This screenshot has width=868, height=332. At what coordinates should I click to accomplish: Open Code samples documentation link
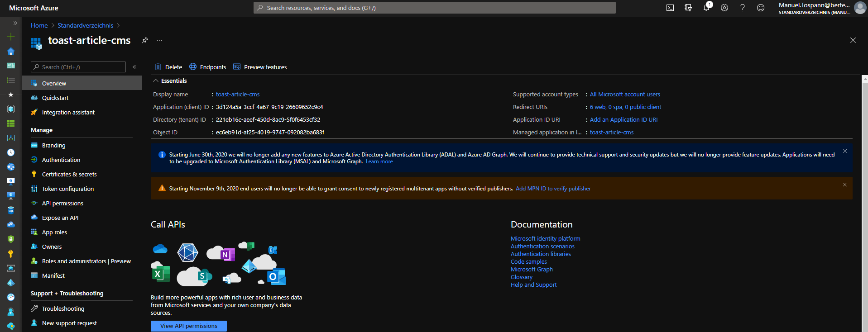click(529, 261)
